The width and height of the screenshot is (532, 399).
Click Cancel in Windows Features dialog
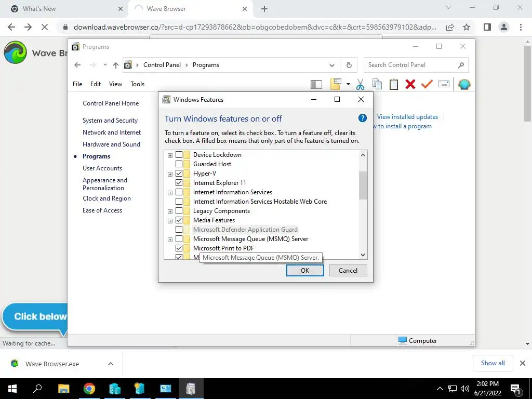348,270
